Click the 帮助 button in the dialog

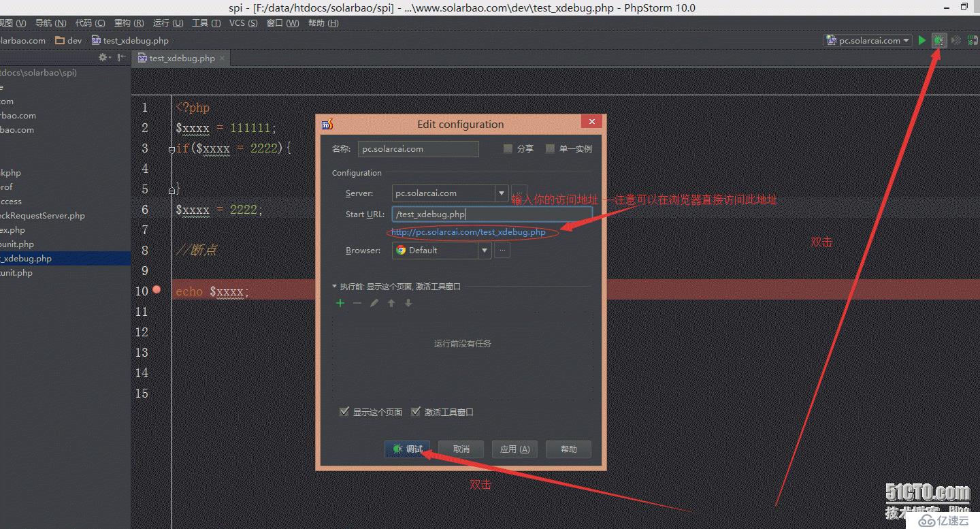coord(568,449)
